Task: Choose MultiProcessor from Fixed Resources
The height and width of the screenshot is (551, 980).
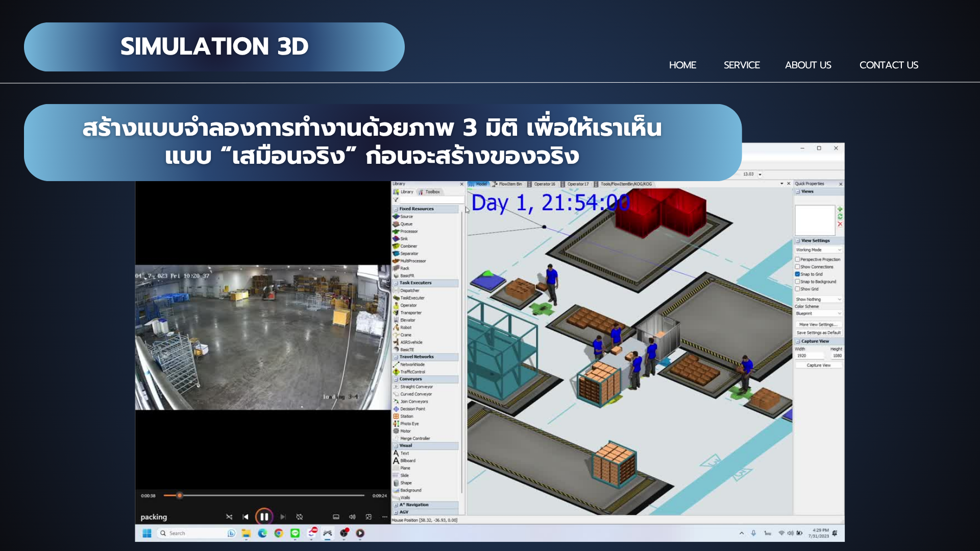Action: point(409,261)
